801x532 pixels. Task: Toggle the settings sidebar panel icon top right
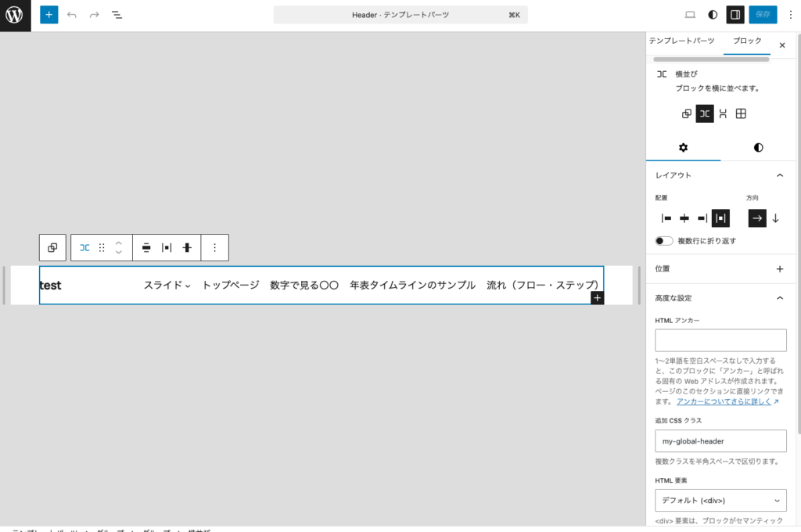pos(735,14)
